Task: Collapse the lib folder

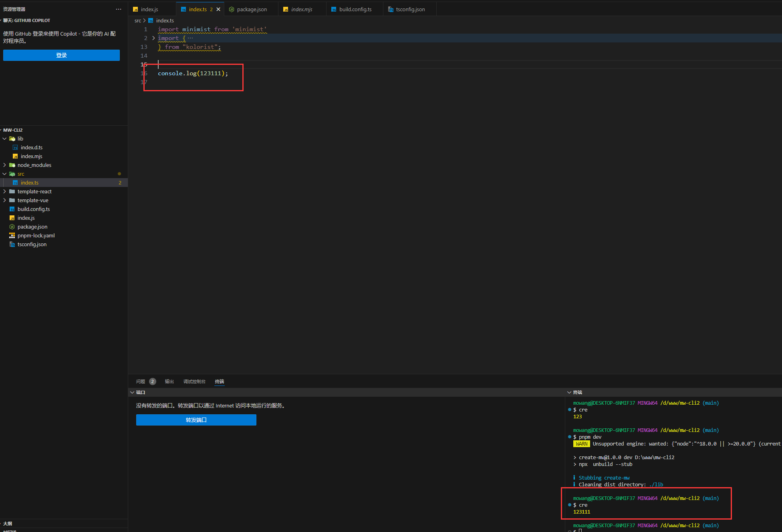Action: tap(4, 139)
